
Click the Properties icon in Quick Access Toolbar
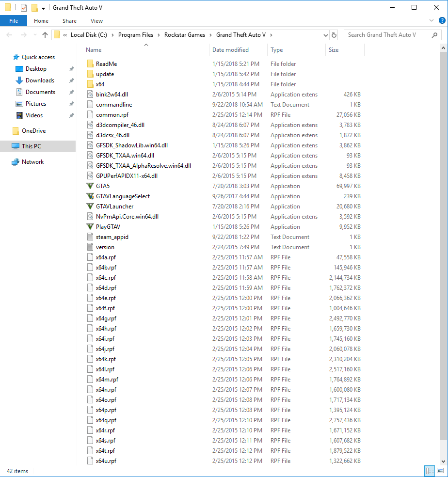[x=24, y=8]
